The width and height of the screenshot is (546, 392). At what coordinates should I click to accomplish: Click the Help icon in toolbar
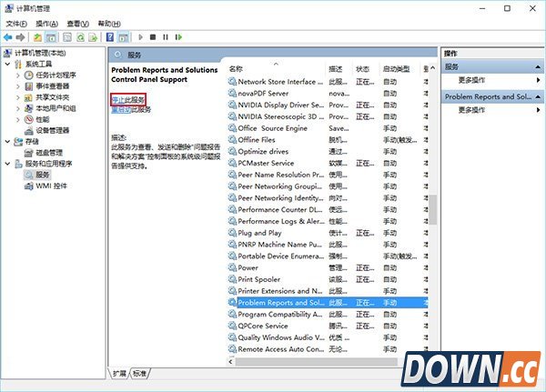pos(110,37)
